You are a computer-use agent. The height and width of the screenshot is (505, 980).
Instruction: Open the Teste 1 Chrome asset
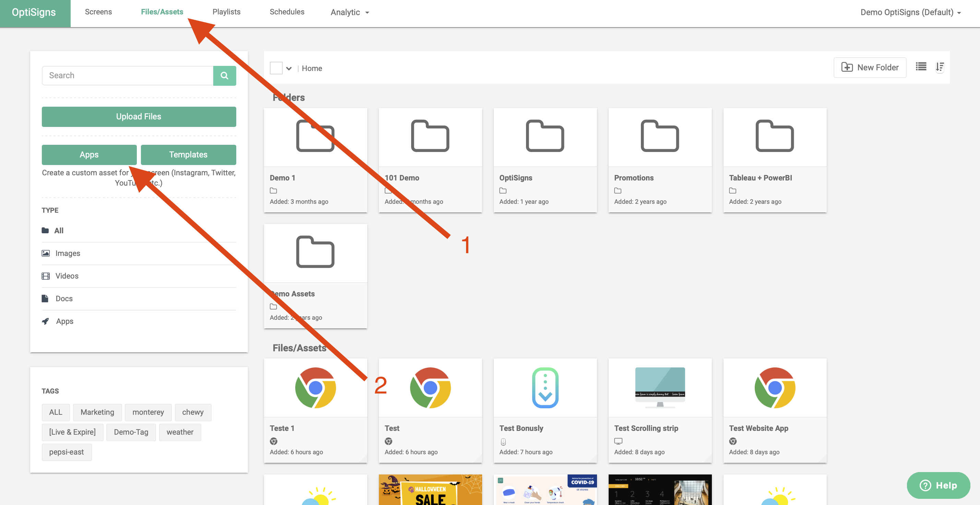tap(315, 410)
